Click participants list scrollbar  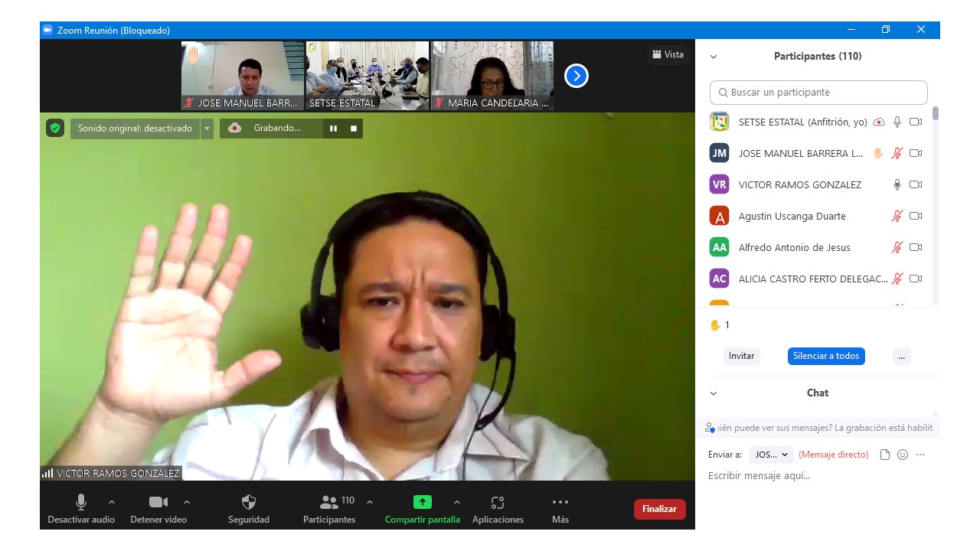coord(936,113)
